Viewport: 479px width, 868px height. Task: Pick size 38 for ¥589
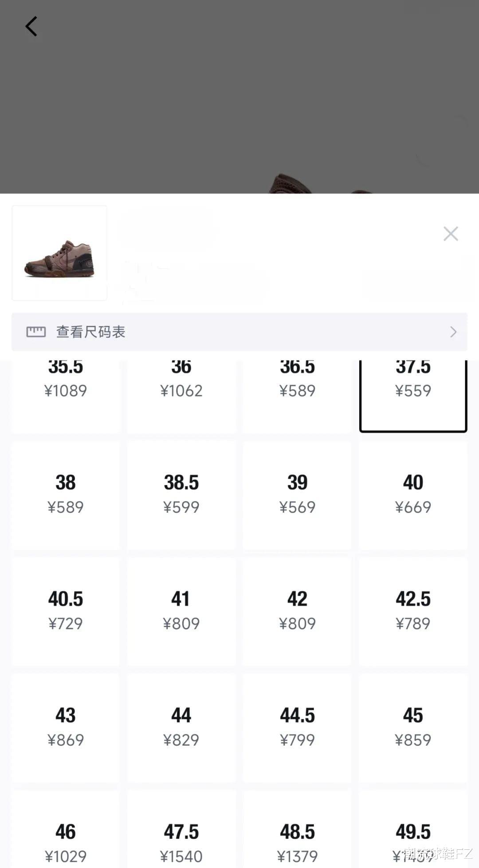tap(66, 495)
